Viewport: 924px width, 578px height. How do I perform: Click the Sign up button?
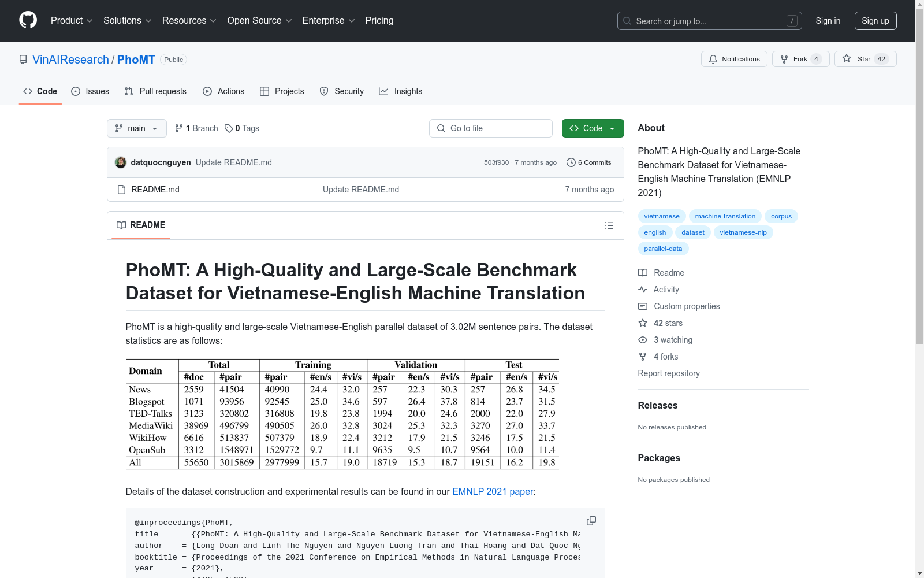coord(875,21)
